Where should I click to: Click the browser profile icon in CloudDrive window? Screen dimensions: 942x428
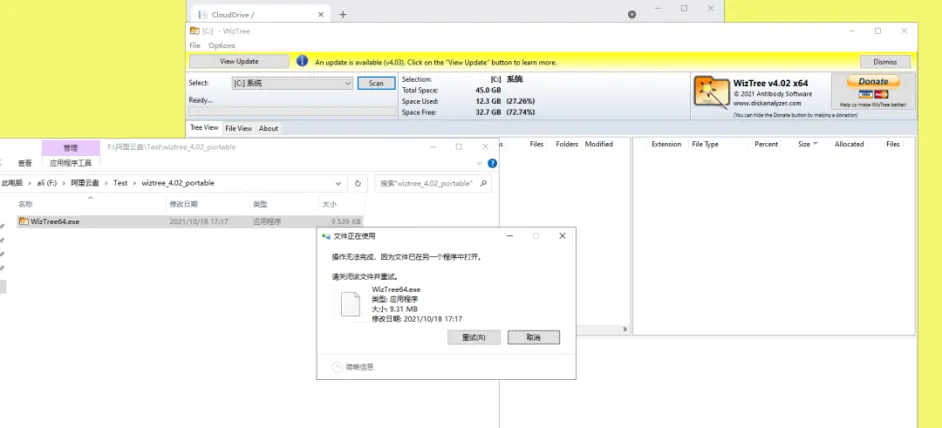(x=632, y=14)
